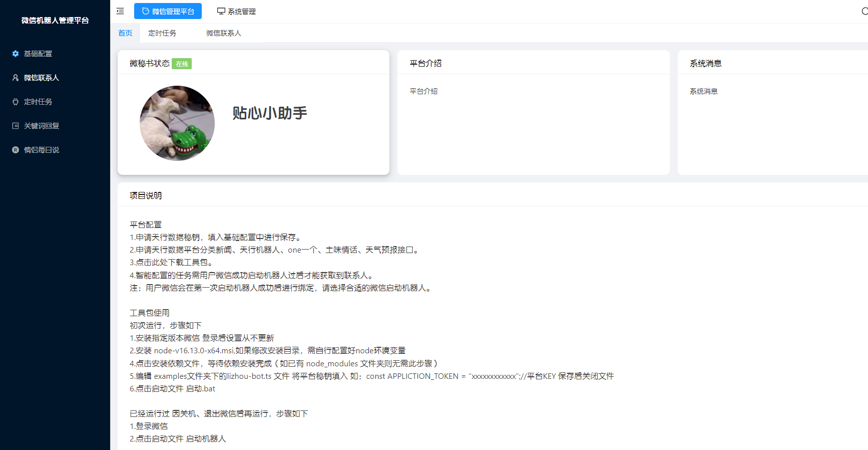Click the 微秘书状态 card title

(x=150, y=64)
